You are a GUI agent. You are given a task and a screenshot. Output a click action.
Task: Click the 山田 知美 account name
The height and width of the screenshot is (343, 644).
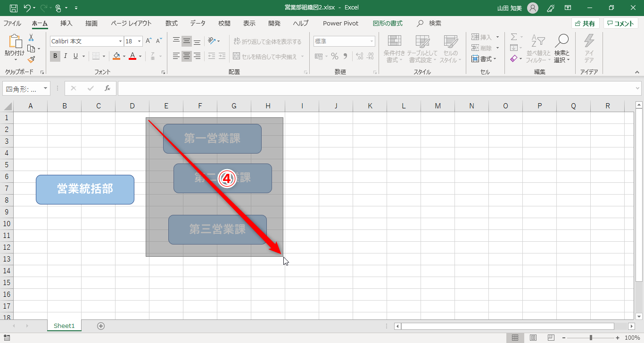[509, 8]
